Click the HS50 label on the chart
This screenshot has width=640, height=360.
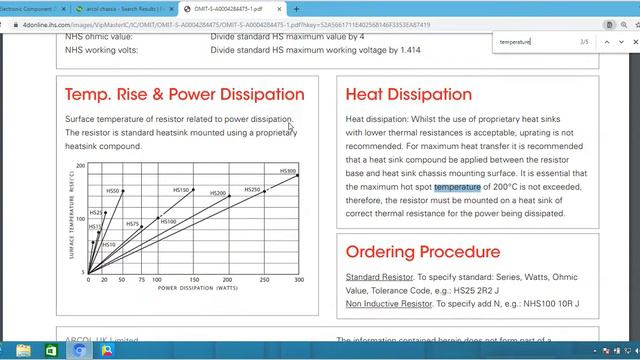[113, 191]
